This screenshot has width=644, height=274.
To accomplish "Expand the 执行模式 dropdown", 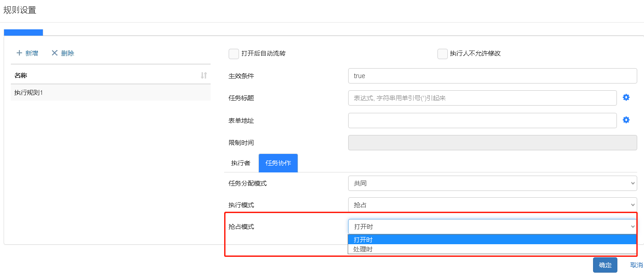I will point(492,205).
